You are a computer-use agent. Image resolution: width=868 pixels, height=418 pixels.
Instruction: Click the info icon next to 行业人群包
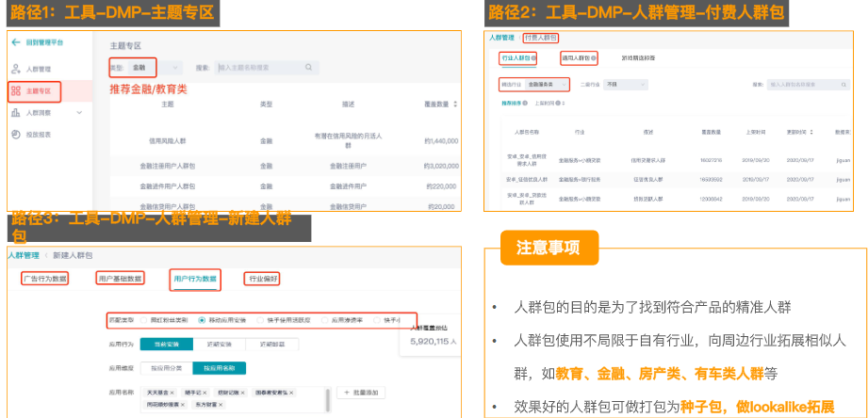coord(533,57)
